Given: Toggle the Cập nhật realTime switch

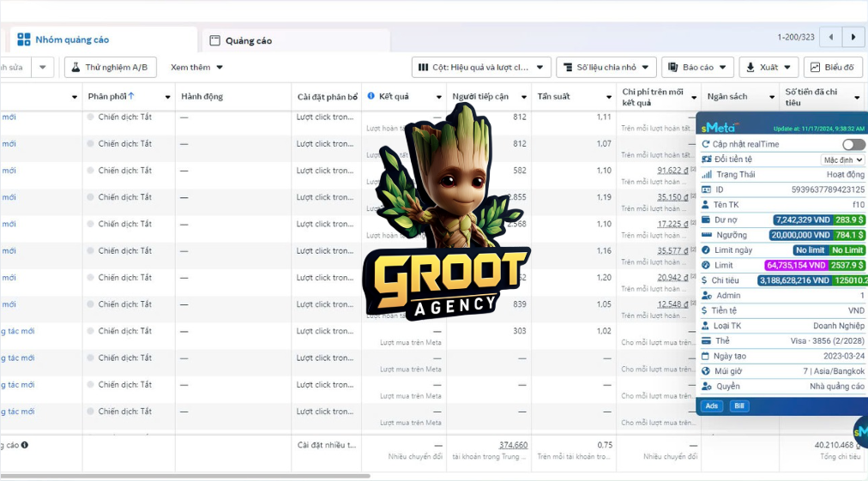Looking at the screenshot, I should coord(853,144).
